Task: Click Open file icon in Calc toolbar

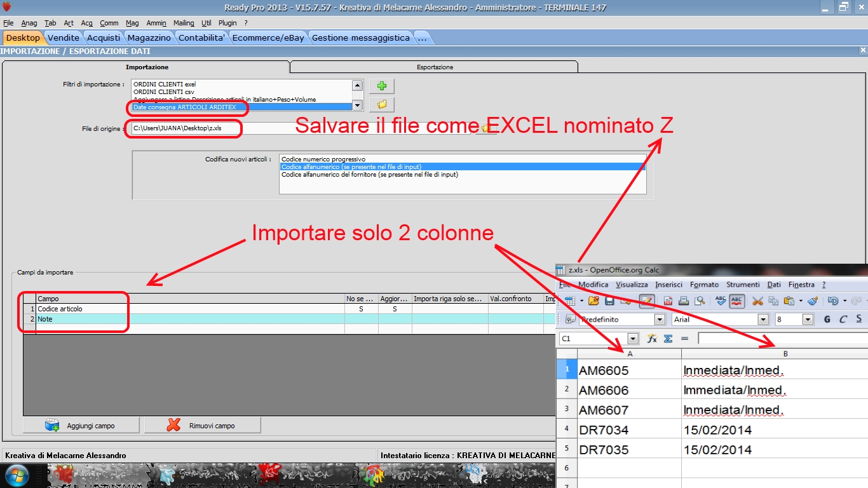Action: [x=593, y=301]
